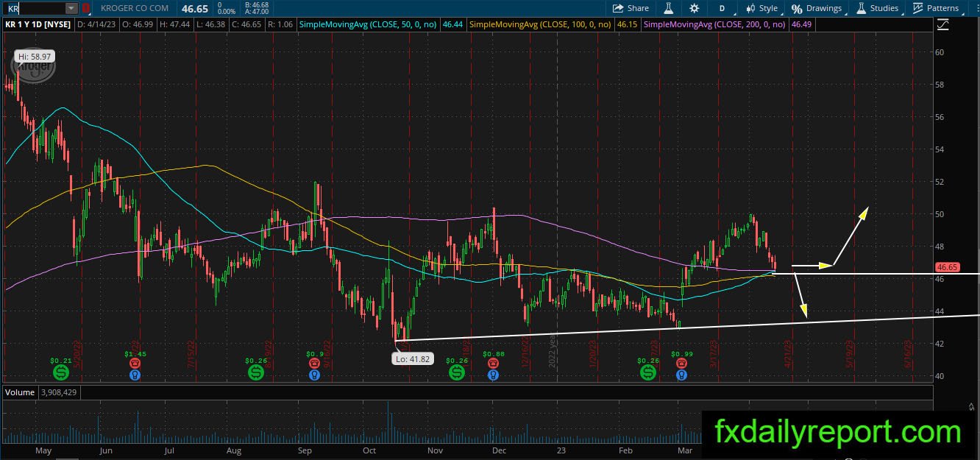
Task: Click the $0.26 dividend icon in August
Action: coord(255,374)
